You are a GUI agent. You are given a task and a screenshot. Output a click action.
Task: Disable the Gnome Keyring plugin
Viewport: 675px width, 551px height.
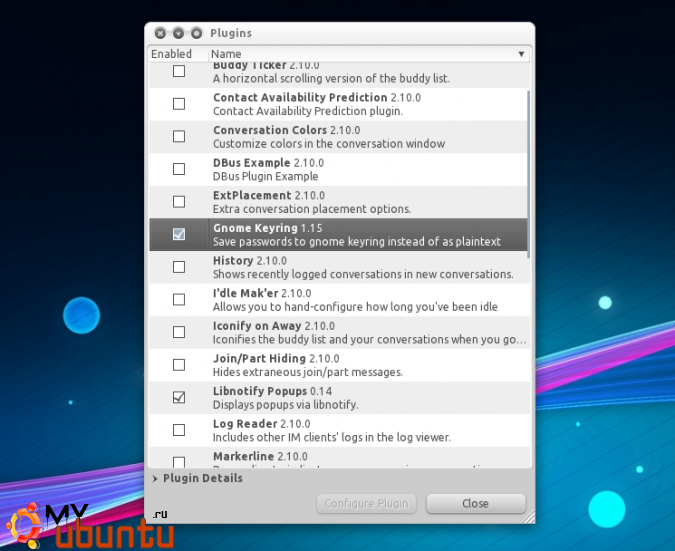179,234
